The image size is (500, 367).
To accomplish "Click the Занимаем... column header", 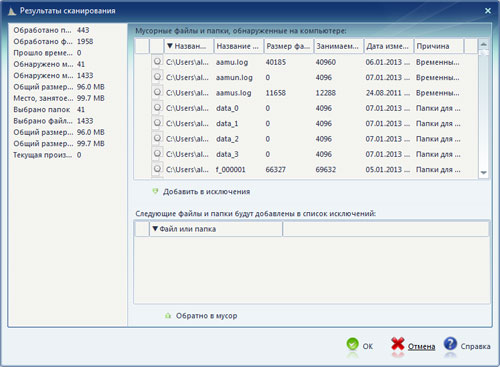I will 339,46.
